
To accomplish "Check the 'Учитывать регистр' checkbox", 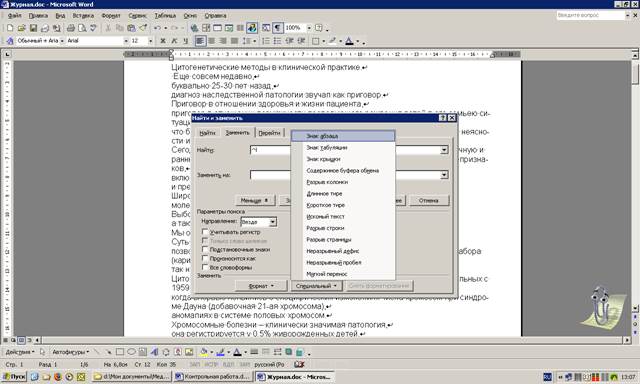I will tap(205, 232).
